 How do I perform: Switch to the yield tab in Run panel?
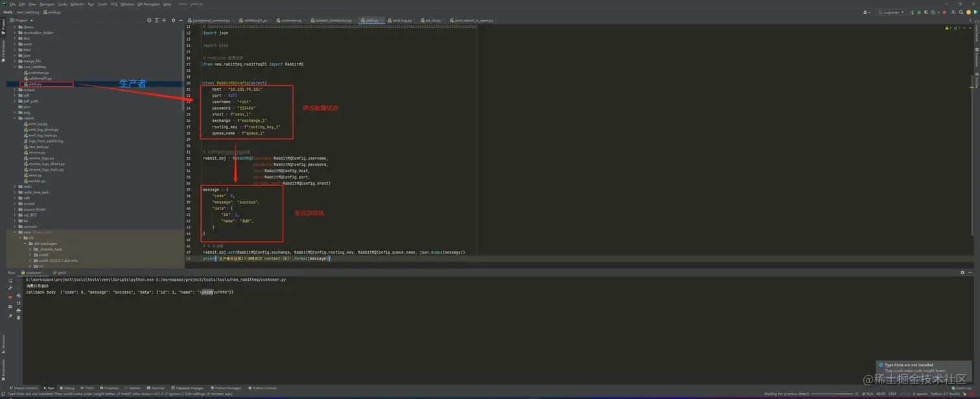(x=61, y=272)
